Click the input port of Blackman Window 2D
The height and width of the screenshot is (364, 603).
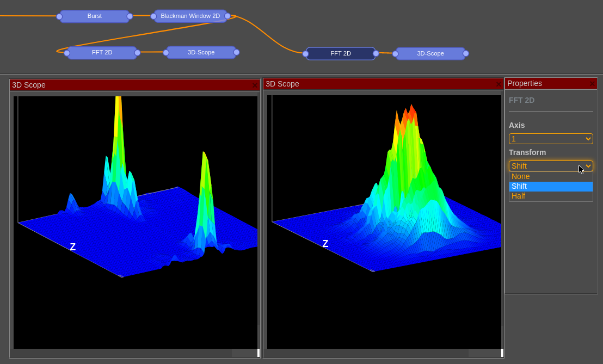coord(153,16)
